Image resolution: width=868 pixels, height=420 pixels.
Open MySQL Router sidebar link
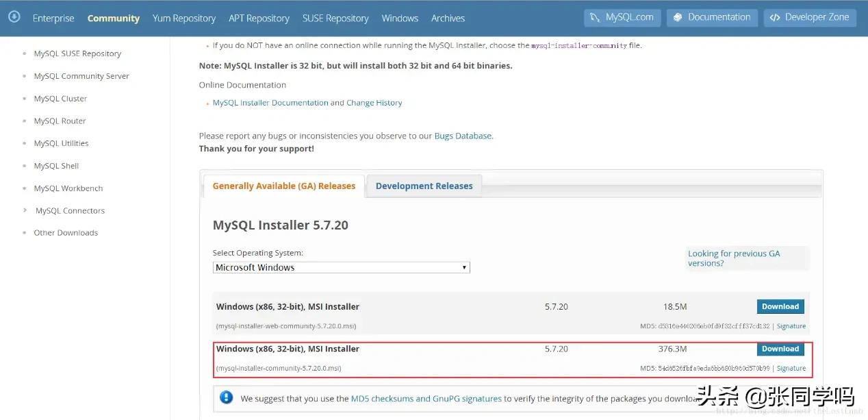(x=60, y=121)
